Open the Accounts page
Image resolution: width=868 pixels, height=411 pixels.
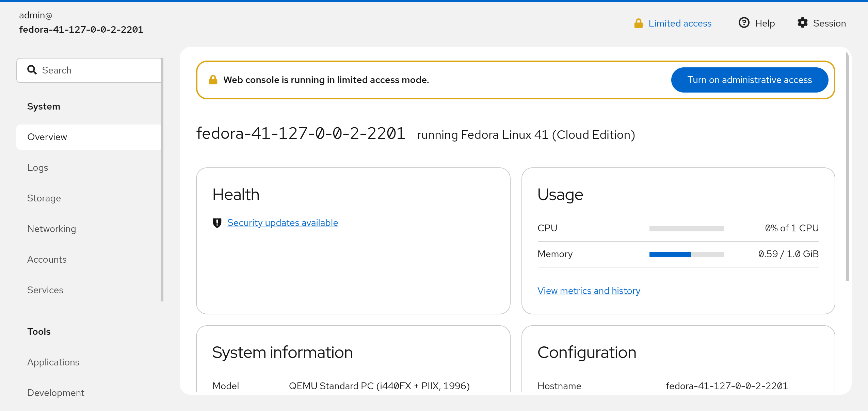click(47, 259)
